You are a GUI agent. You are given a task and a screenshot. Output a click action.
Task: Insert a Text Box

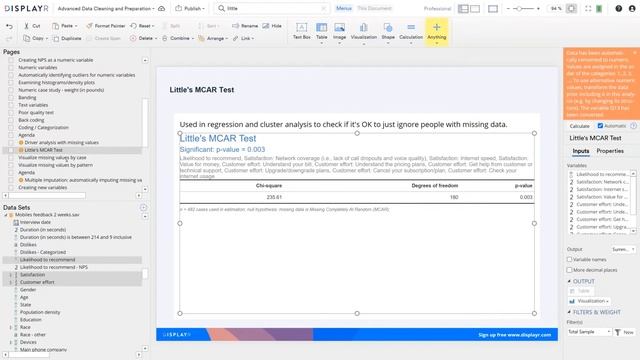(x=302, y=31)
